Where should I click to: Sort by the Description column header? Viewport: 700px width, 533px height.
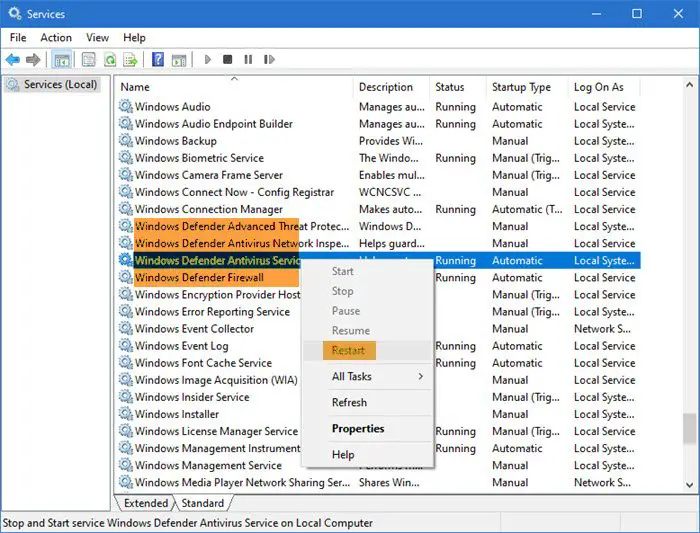pos(392,87)
